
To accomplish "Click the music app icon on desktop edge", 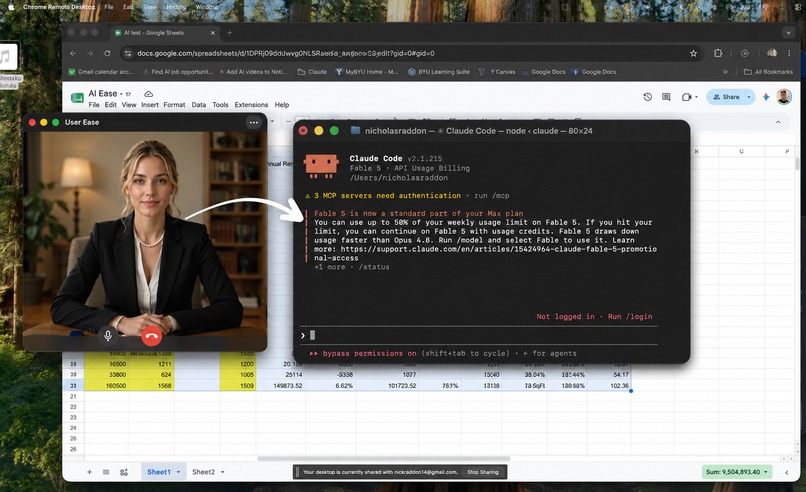I will pos(7,57).
